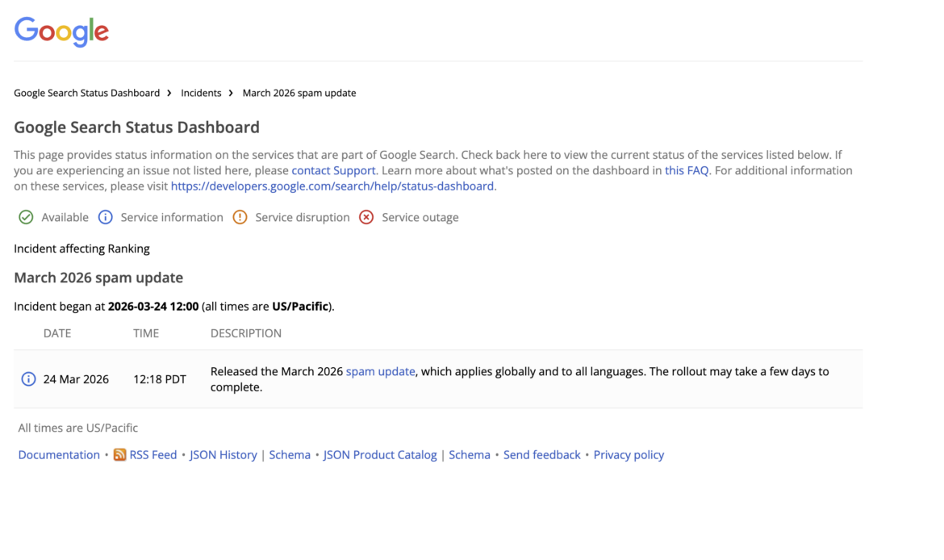The height and width of the screenshot is (560, 944).
Task: Open the Documentation footer link
Action: point(59,455)
